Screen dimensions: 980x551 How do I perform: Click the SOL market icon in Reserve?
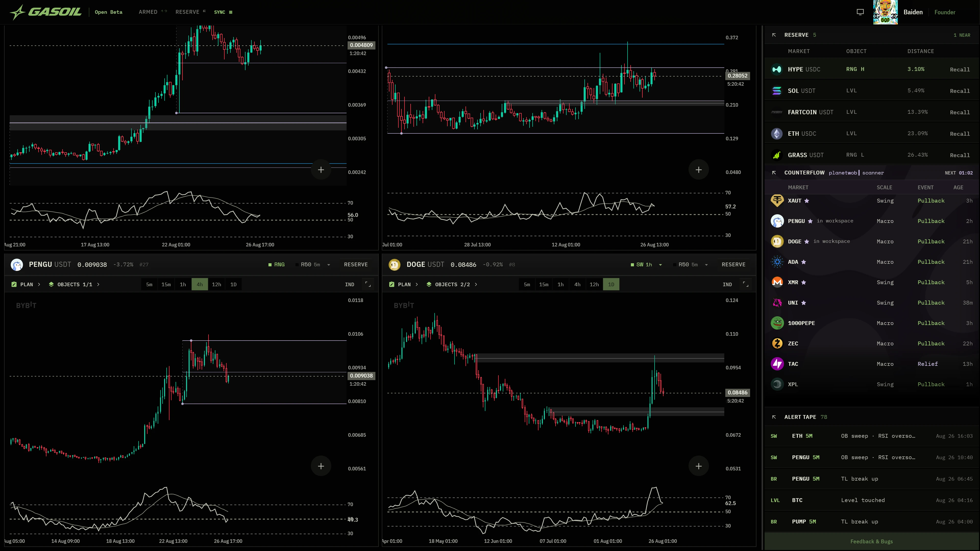tap(777, 91)
